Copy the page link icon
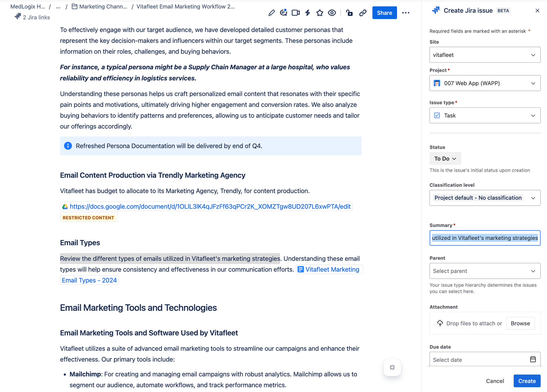This screenshot has width=547, height=392. 363,13
